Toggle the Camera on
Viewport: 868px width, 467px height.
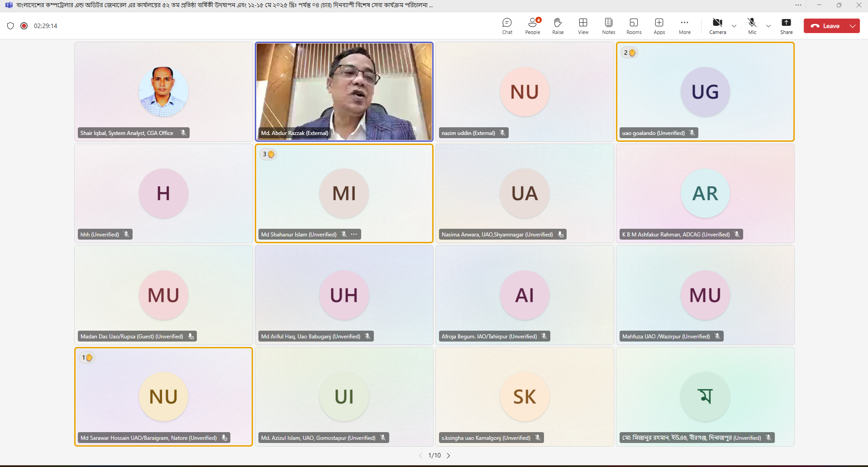click(717, 26)
